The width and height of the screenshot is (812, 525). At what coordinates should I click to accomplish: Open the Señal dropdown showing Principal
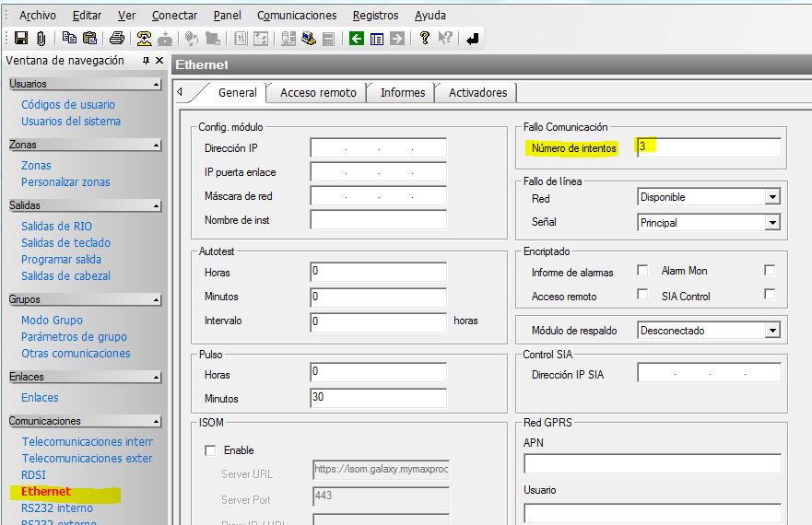[x=772, y=223]
